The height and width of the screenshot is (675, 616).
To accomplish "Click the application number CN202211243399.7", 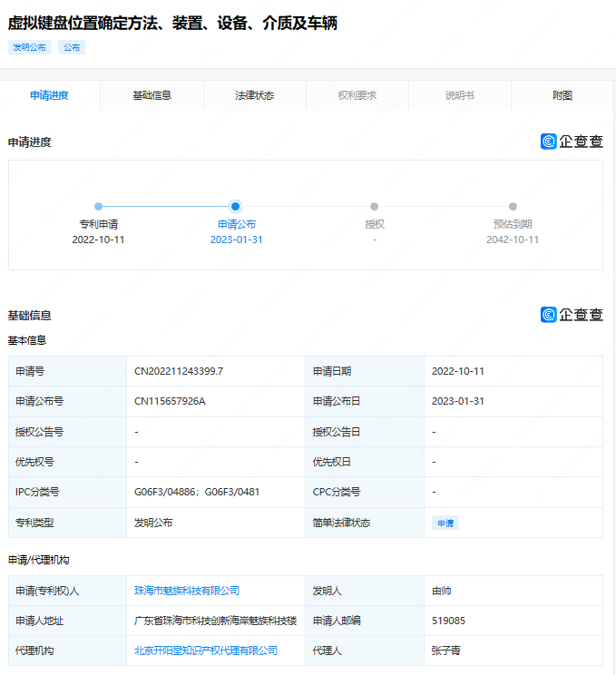I will pyautogui.click(x=179, y=371).
